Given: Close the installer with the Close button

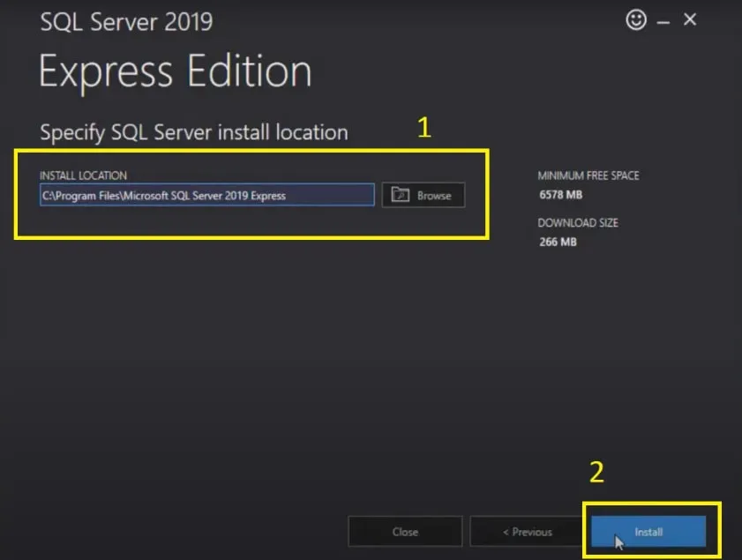Looking at the screenshot, I should 404,531.
